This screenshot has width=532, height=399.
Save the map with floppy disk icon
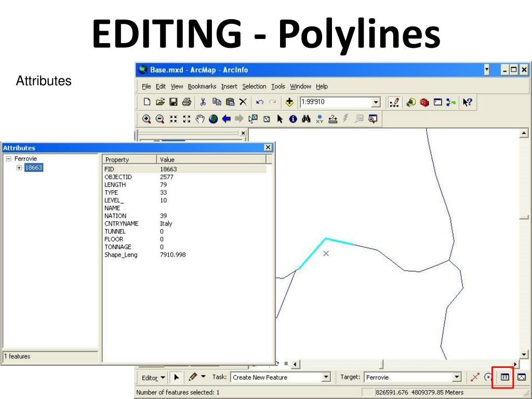pyautogui.click(x=174, y=102)
